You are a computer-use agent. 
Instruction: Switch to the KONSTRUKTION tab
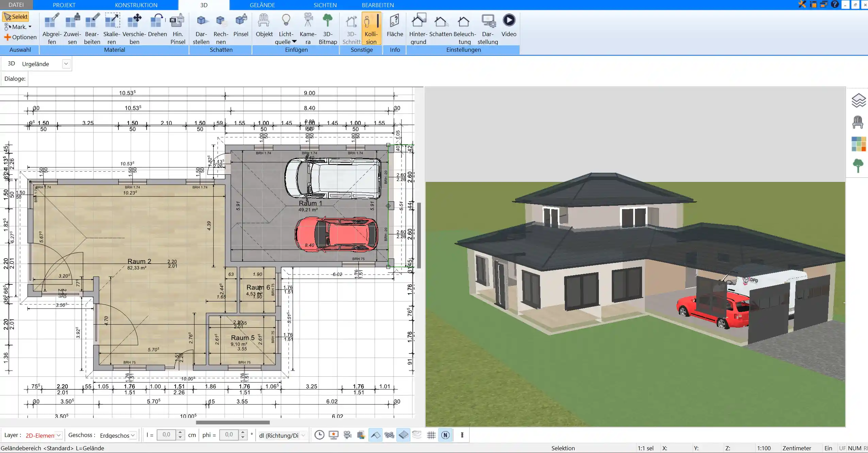coord(136,5)
